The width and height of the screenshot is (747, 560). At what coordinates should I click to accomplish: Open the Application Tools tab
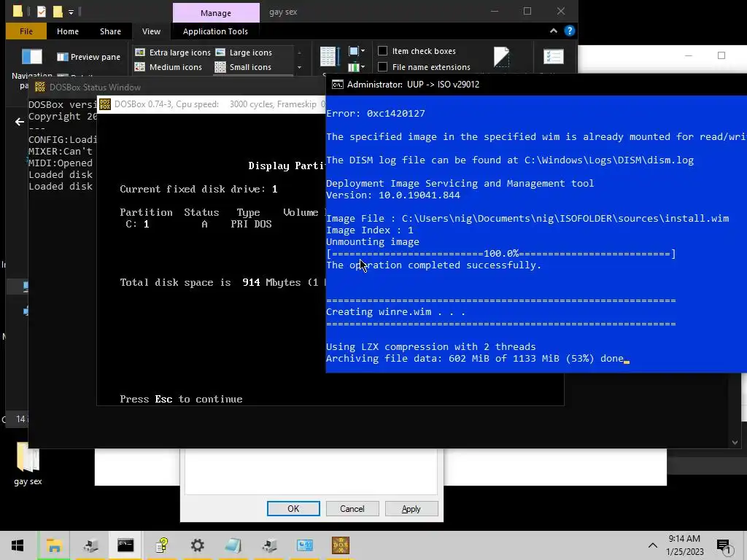tap(215, 31)
